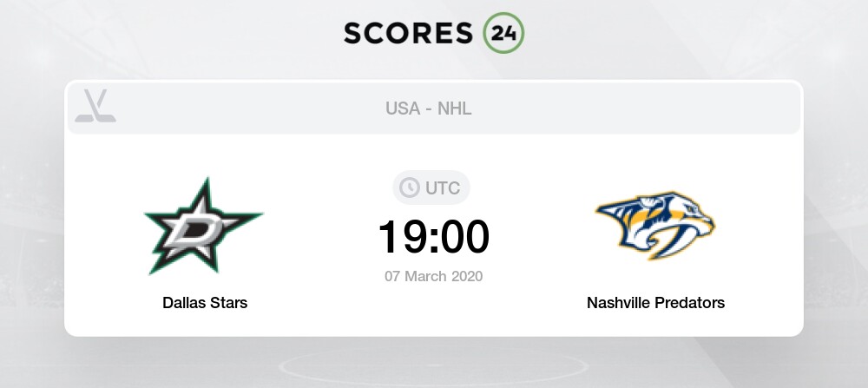Open the Nashville Predators team name link
Viewport: 868px width, 388px height.
click(x=656, y=303)
